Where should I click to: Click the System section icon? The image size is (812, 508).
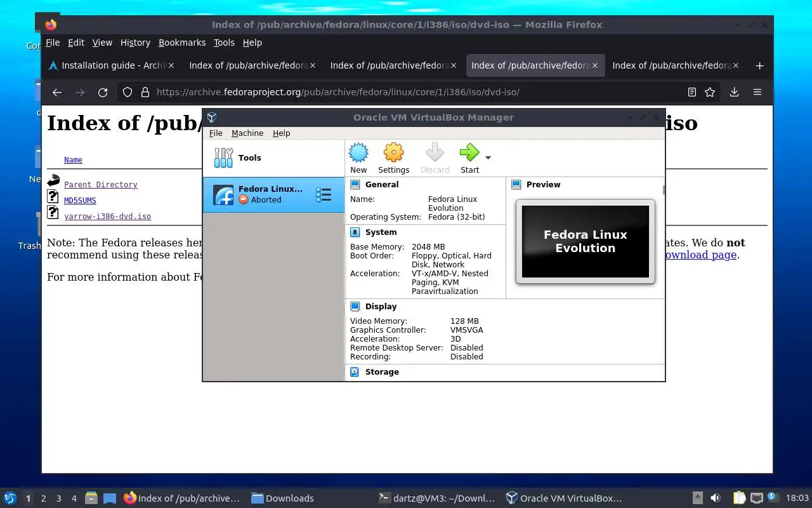click(355, 232)
